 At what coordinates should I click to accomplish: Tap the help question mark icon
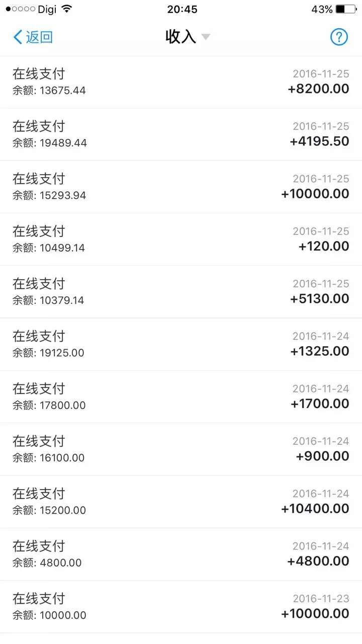(x=339, y=37)
